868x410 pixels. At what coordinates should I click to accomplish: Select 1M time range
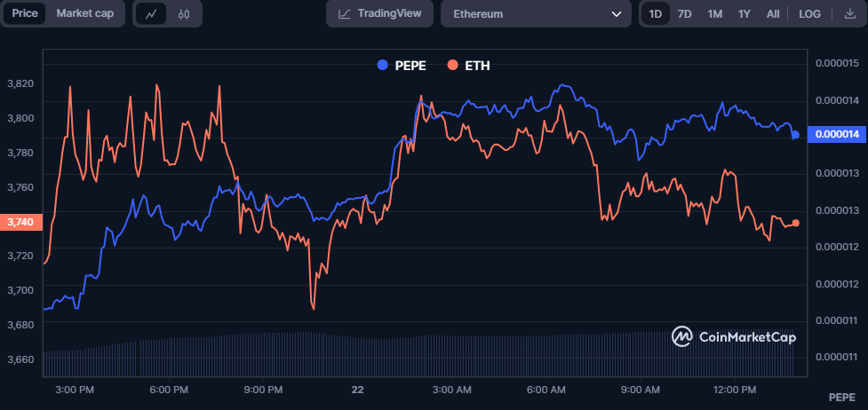(714, 14)
